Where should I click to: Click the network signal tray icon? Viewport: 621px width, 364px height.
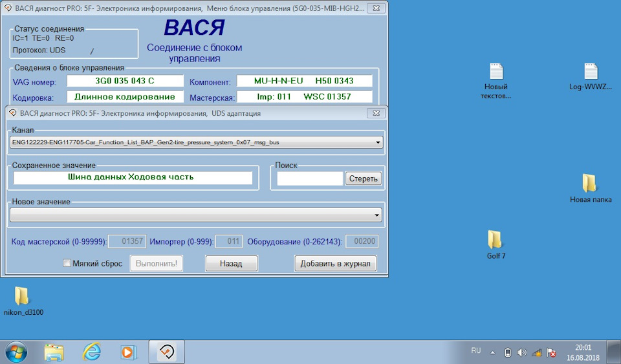(x=537, y=352)
